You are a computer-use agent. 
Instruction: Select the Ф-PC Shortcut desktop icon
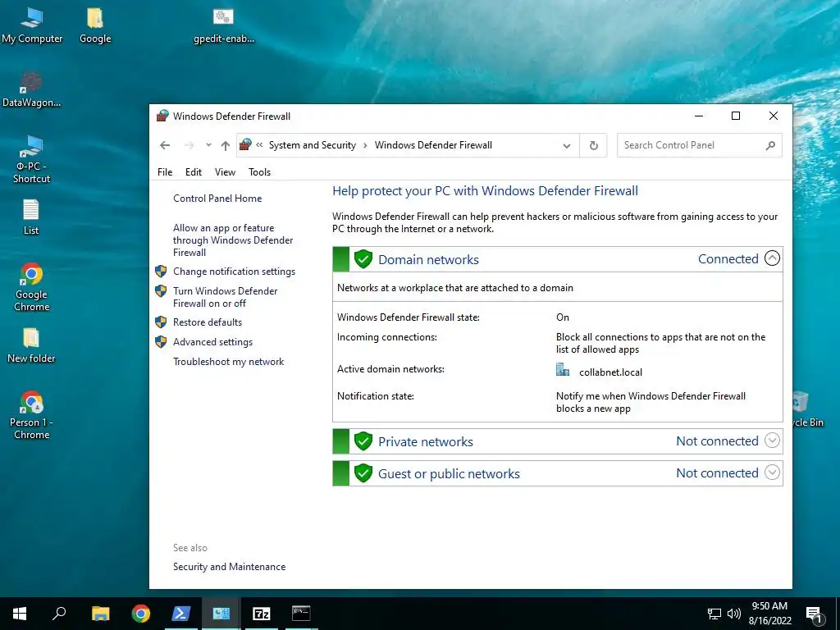coord(31,159)
